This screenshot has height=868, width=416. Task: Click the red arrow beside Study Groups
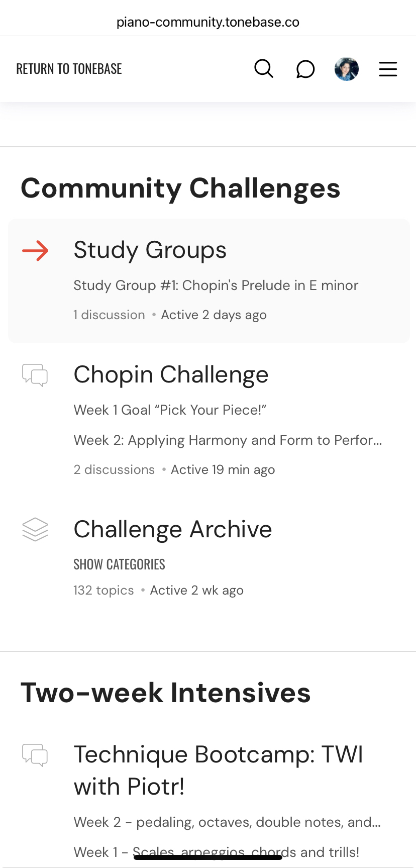pos(35,251)
